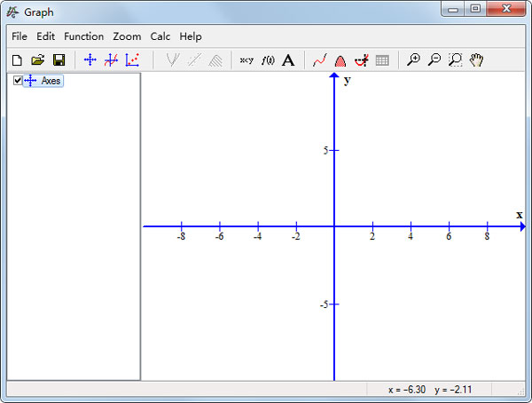The height and width of the screenshot is (403, 532).
Task: Open calculate area tool
Action: (x=340, y=61)
